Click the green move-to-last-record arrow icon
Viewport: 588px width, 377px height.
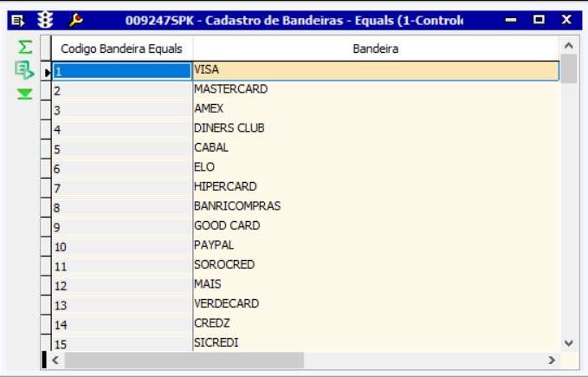pos(25,94)
